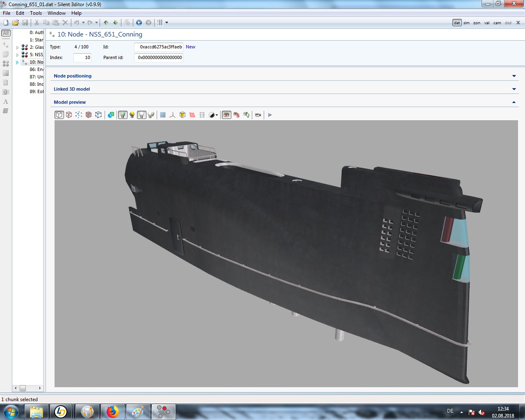This screenshot has width=525, height=420.
Task: Generate a New id via the link
Action: point(190,47)
